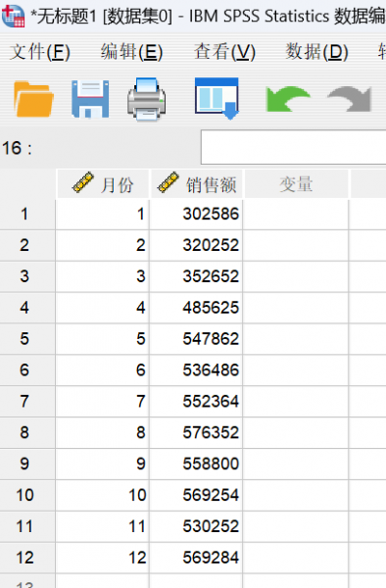This screenshot has height=588, width=386.
Task: Open the 数据(D) menu
Action: (317, 51)
